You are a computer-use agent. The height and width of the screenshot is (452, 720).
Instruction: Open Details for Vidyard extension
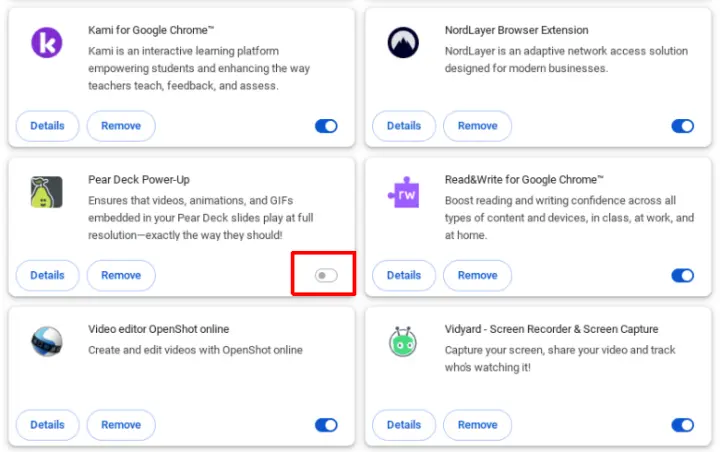coord(403,425)
